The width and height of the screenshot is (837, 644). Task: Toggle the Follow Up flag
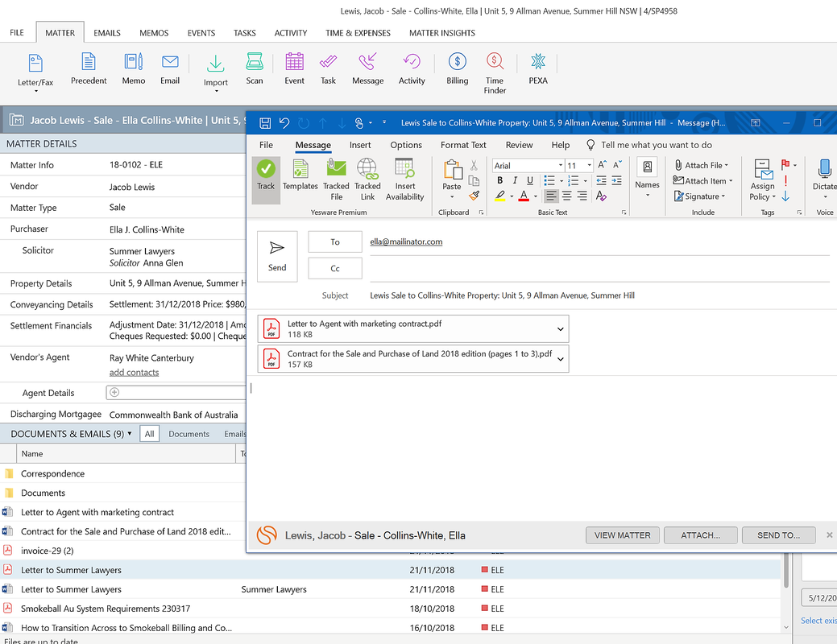coord(785,164)
